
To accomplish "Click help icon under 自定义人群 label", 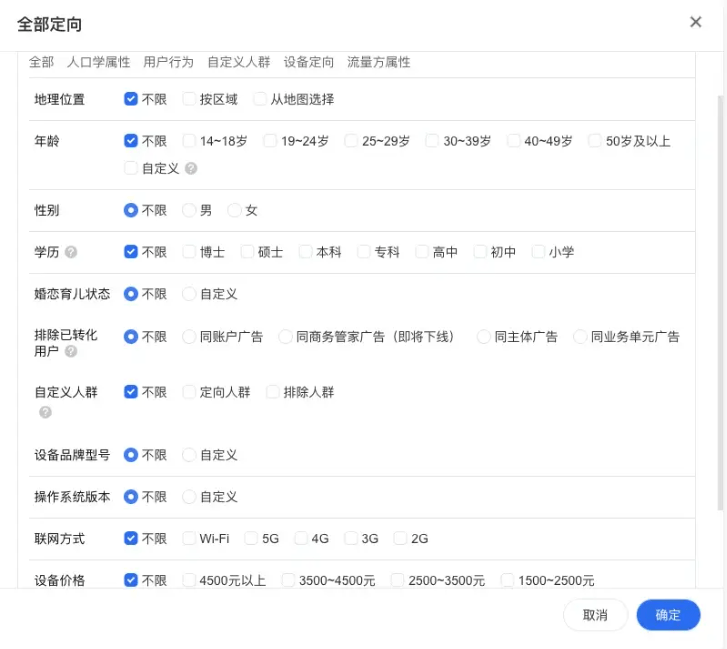I will 45,412.
